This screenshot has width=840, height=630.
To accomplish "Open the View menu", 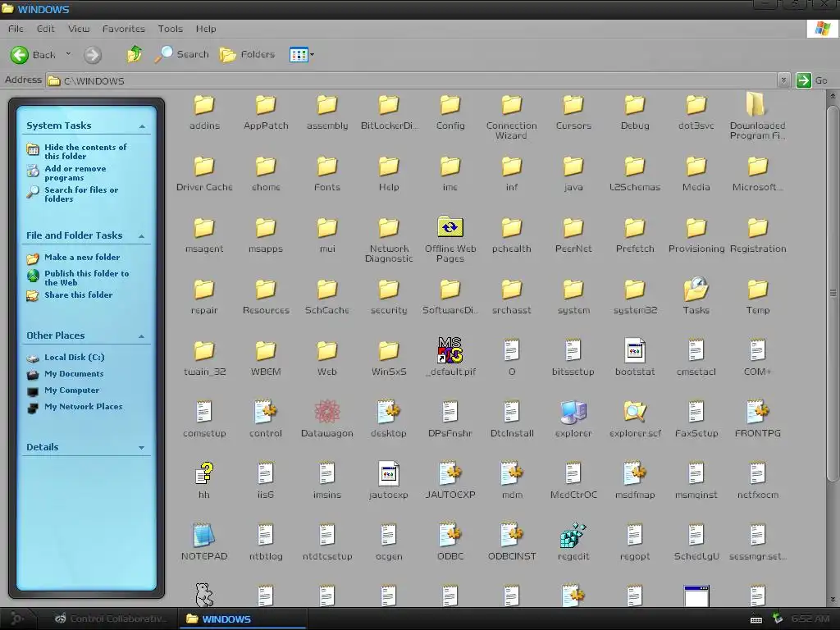I will coord(79,29).
